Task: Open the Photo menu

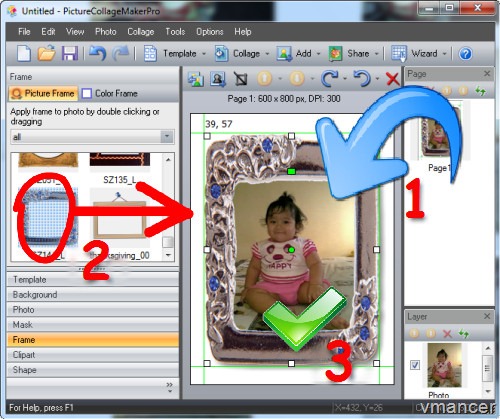Action: pos(106,32)
